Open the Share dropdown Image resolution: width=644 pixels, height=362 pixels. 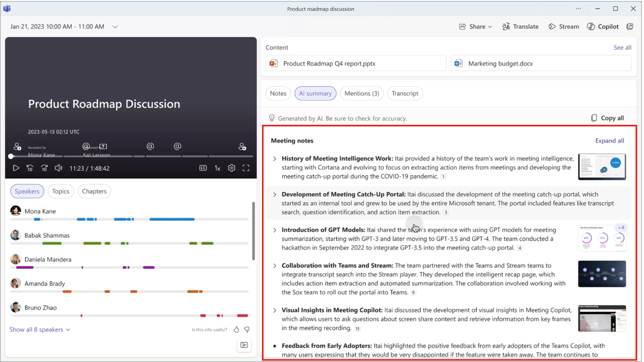474,26
